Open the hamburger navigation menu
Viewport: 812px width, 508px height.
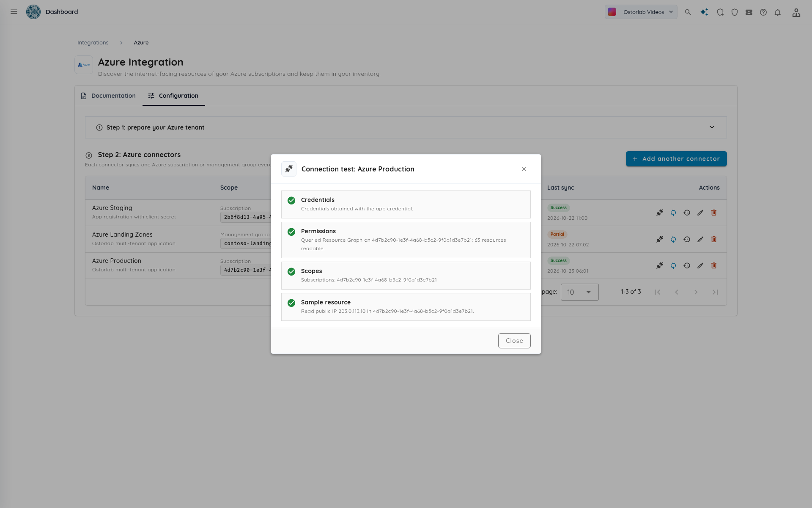tap(14, 12)
